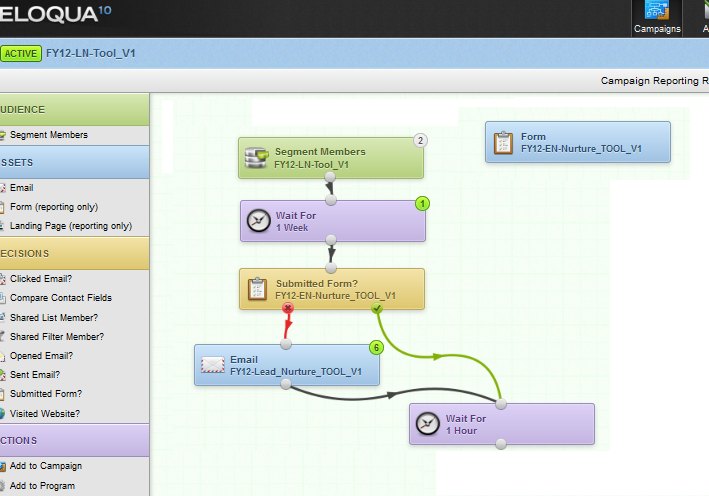
Task: Select Segment Members in the sidebar
Action: (48, 135)
